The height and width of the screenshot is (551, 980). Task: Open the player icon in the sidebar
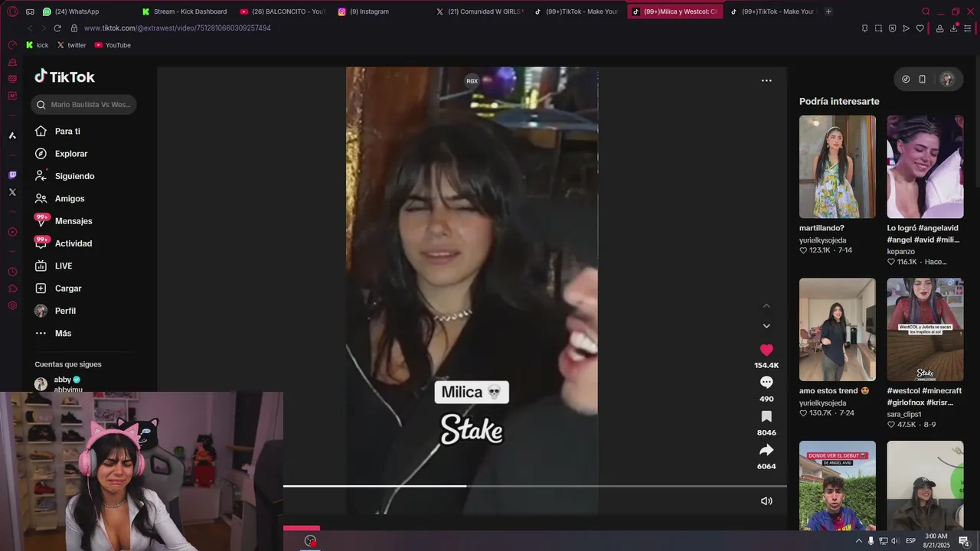point(12,232)
